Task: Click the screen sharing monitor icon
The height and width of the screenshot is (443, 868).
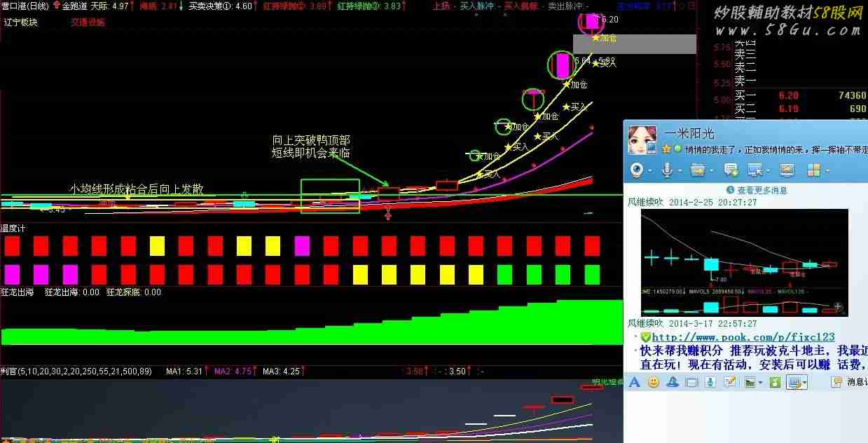Action: click(x=787, y=170)
